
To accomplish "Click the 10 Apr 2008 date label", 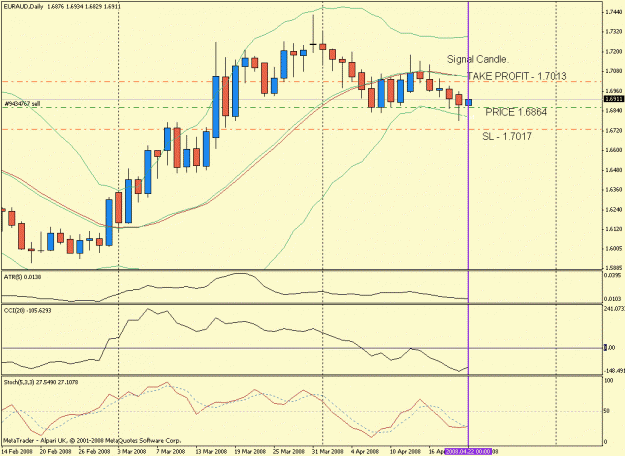I will click(405, 452).
